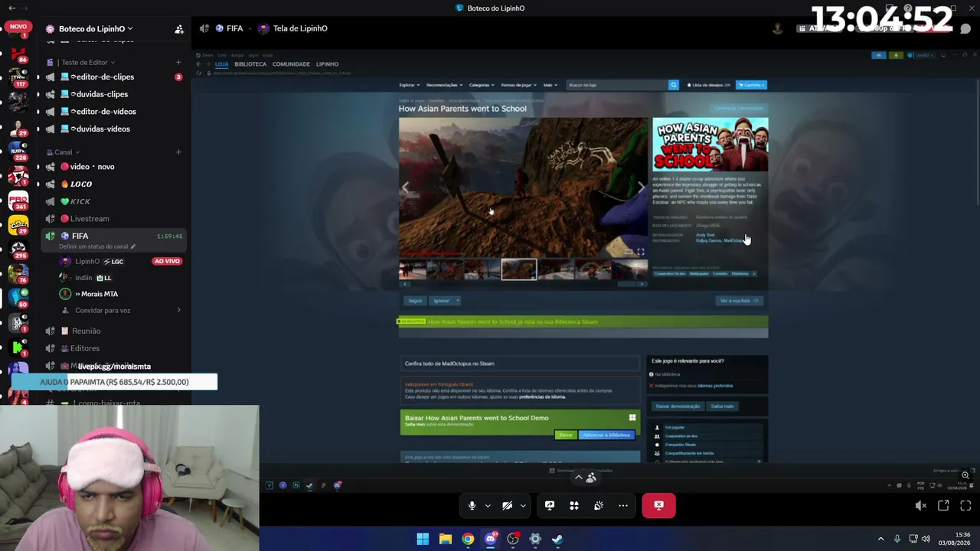
Task: Show next screenshot with right arrow
Action: pyautogui.click(x=641, y=187)
